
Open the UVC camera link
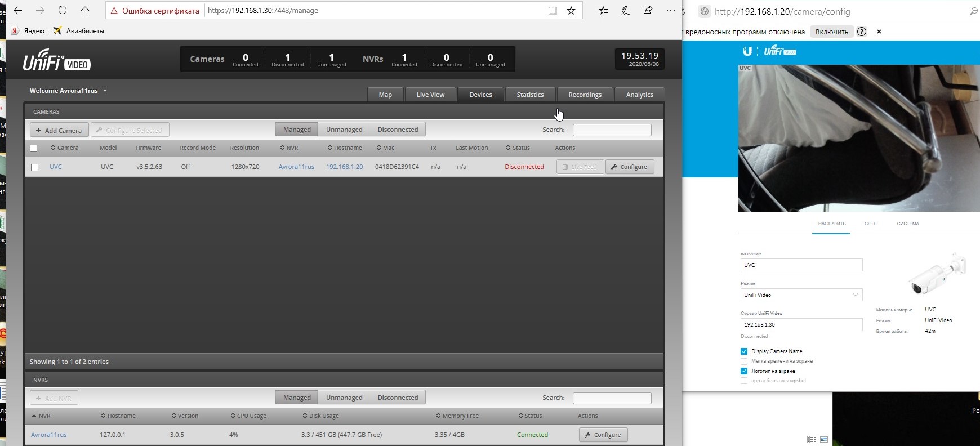[x=56, y=167]
